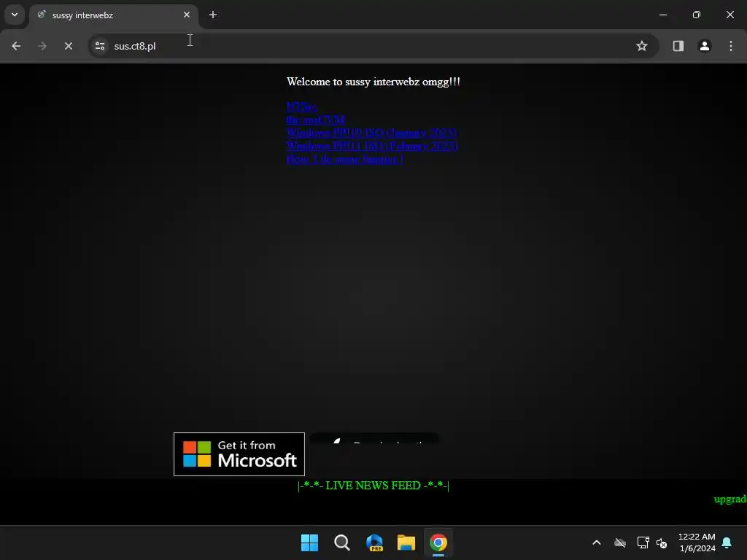The image size is (747, 560).
Task: Click the Welcome to sussy interwebz text
Action: click(373, 82)
